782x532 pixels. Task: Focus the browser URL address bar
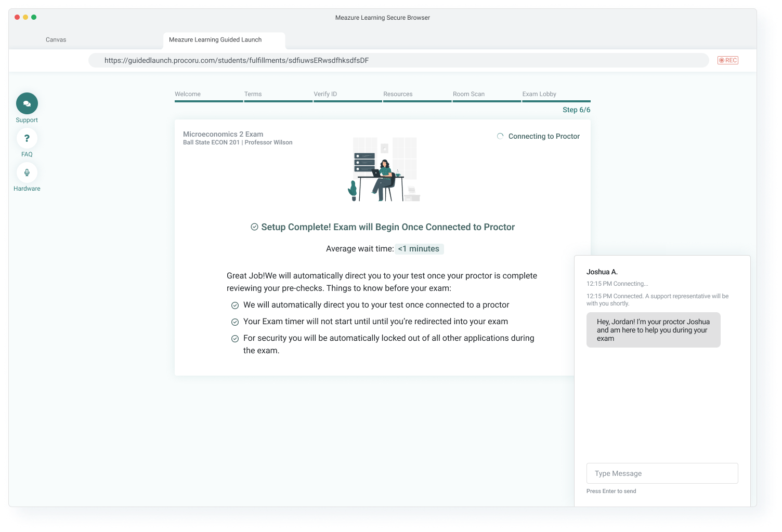(398, 60)
